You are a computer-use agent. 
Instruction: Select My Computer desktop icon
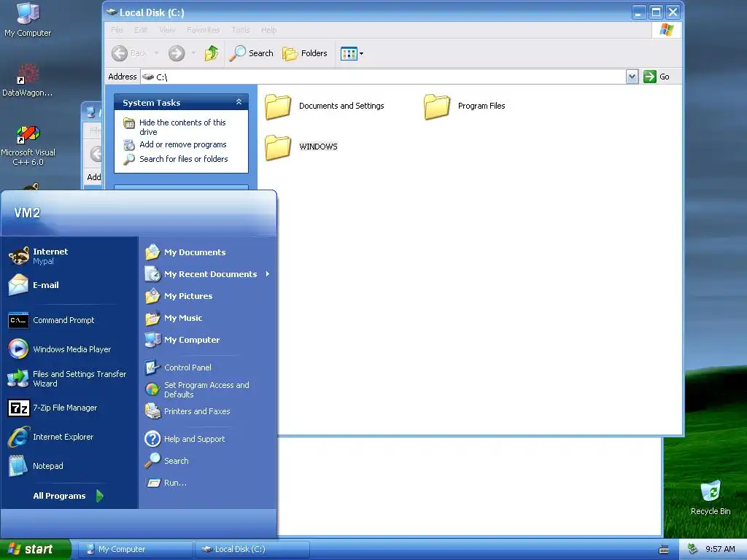(x=28, y=20)
